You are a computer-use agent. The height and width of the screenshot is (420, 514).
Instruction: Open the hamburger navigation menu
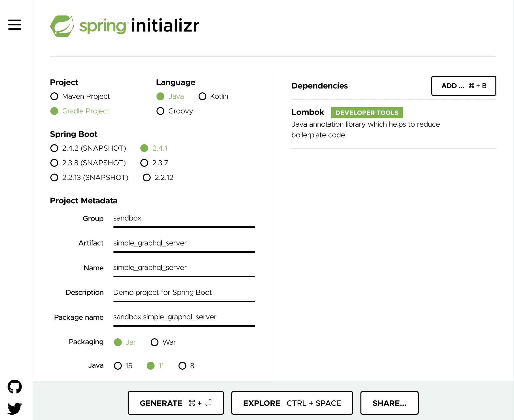(x=15, y=25)
